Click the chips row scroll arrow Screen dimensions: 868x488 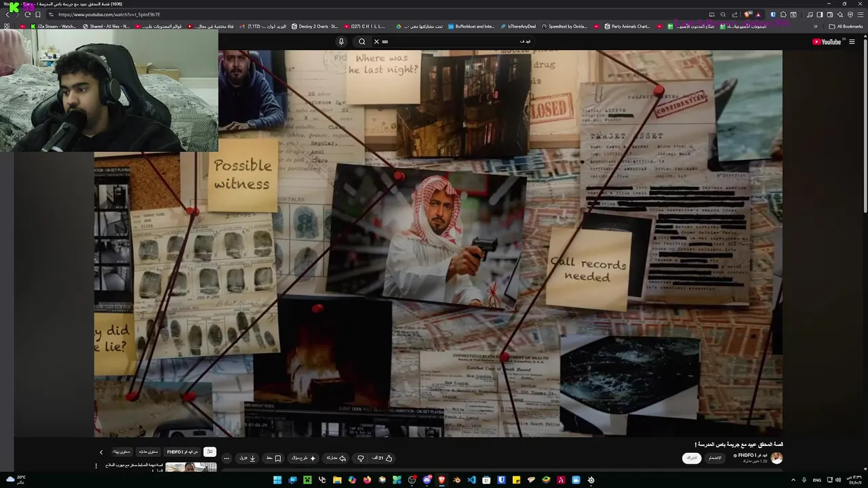(x=101, y=452)
